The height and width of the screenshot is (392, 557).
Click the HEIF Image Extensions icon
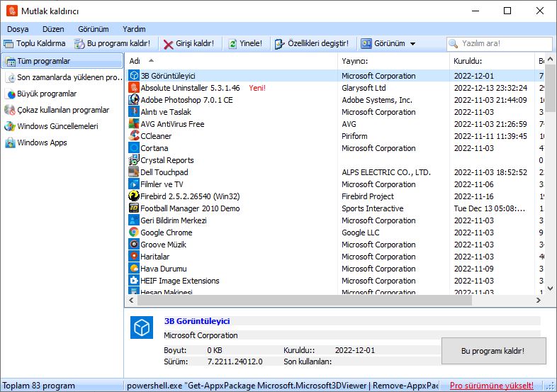[x=134, y=281]
